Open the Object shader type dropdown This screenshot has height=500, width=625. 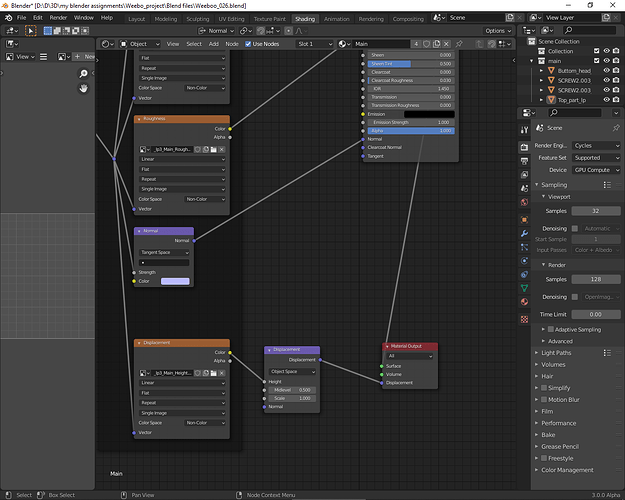[x=140, y=44]
